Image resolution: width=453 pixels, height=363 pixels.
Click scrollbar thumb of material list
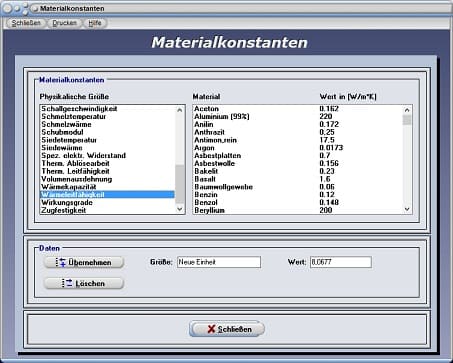pyautogui.click(x=407, y=120)
